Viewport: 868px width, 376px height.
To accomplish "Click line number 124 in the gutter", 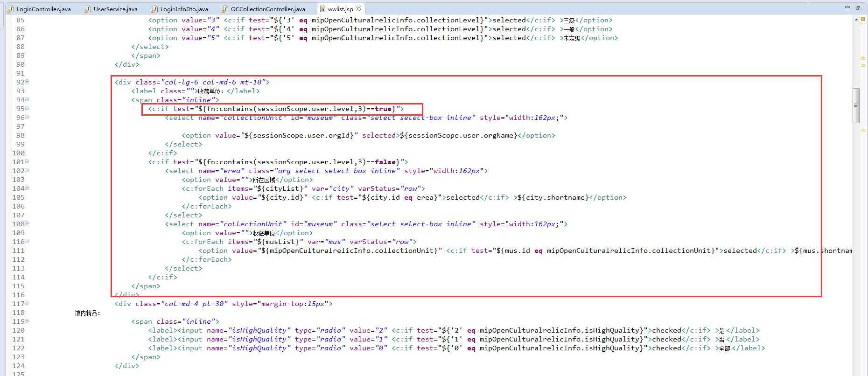I will pyautogui.click(x=19, y=366).
